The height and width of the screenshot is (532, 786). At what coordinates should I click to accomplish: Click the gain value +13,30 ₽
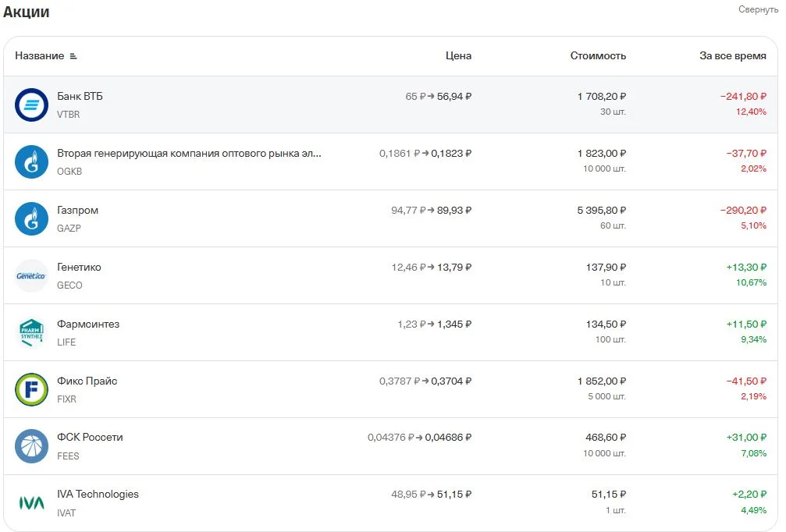[x=746, y=267]
